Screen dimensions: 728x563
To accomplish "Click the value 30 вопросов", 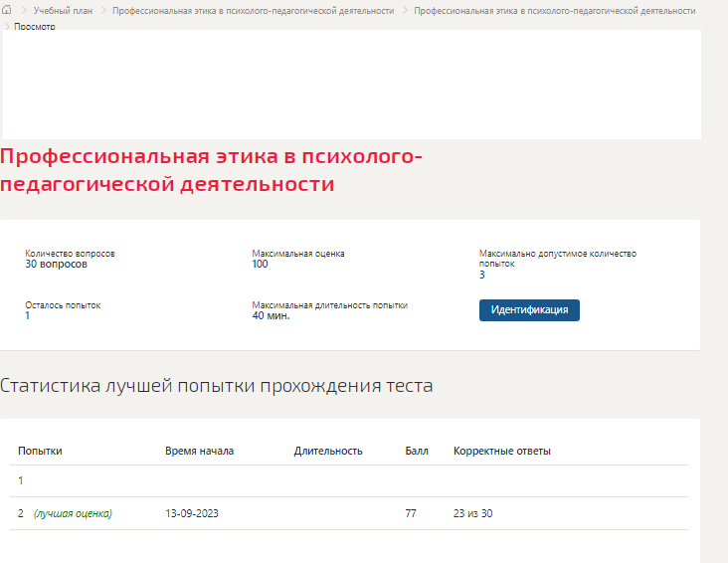I will click(56, 264).
